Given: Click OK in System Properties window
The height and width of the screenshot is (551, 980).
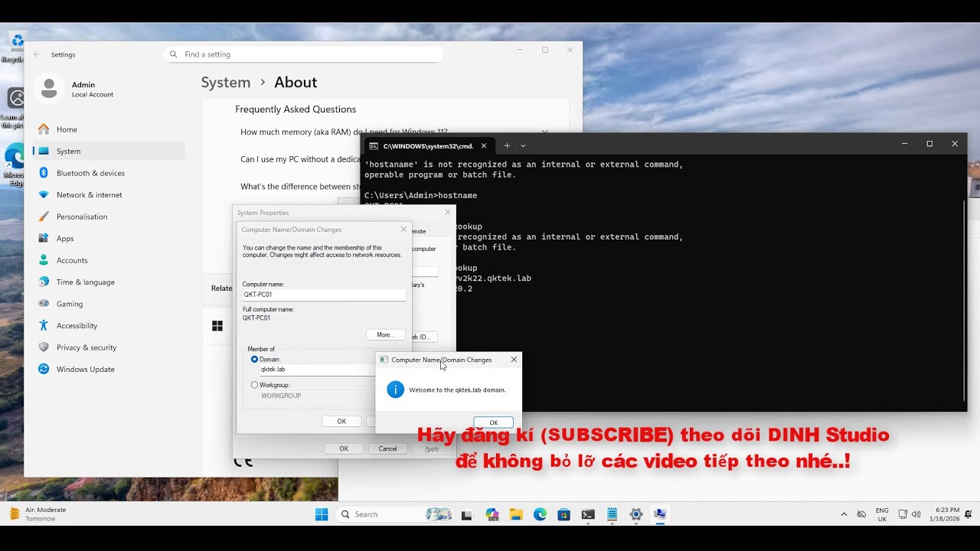Looking at the screenshot, I should [344, 448].
